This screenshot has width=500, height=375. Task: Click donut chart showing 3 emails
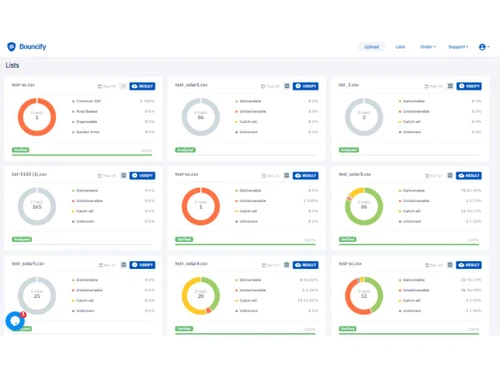[x=364, y=117]
